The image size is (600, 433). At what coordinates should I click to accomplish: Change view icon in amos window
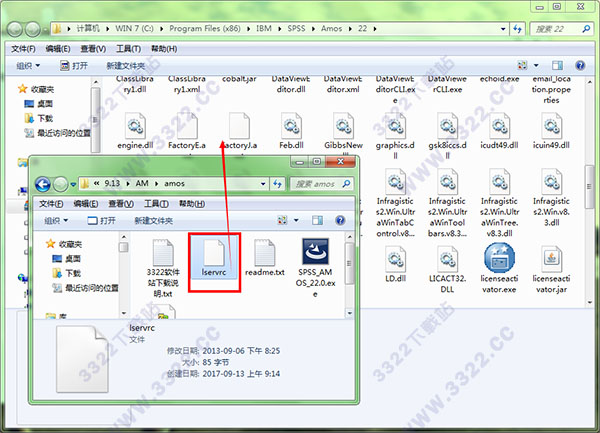point(282,220)
